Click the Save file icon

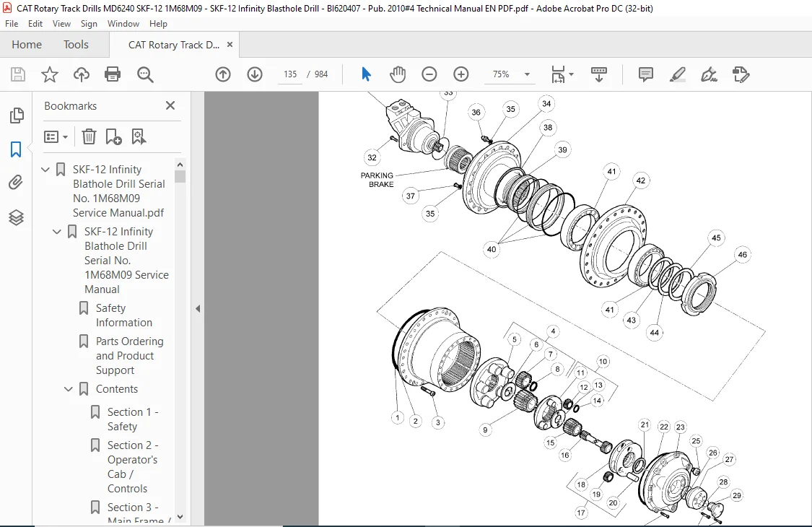18,74
